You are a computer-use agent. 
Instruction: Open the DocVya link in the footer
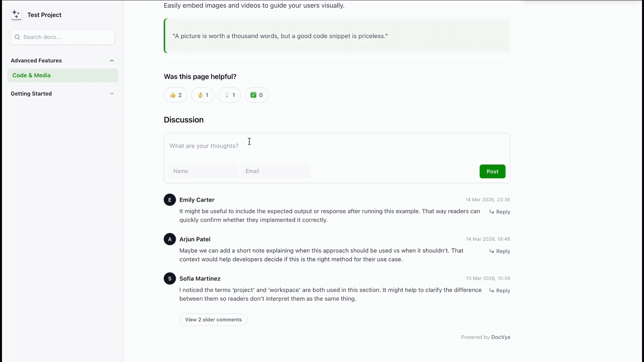click(x=501, y=337)
